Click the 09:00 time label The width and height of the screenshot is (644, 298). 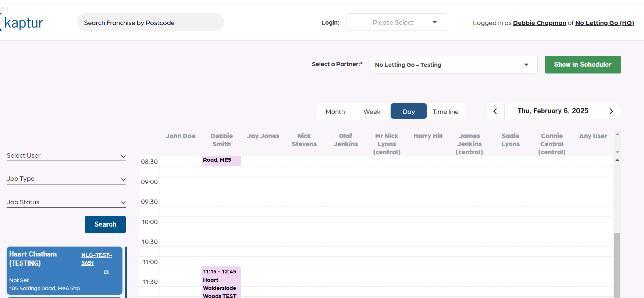tap(149, 182)
